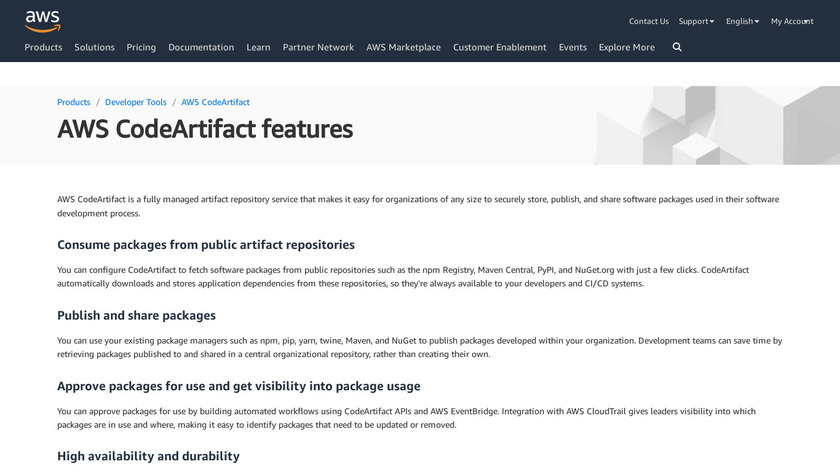840x472 pixels.
Task: Open the My Account menu
Action: [x=792, y=21]
